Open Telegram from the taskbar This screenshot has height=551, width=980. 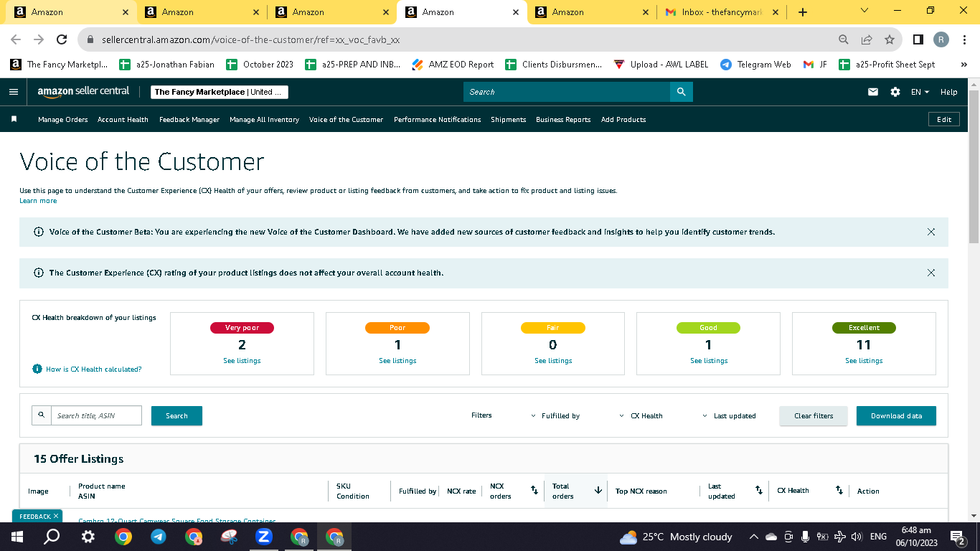click(x=158, y=537)
